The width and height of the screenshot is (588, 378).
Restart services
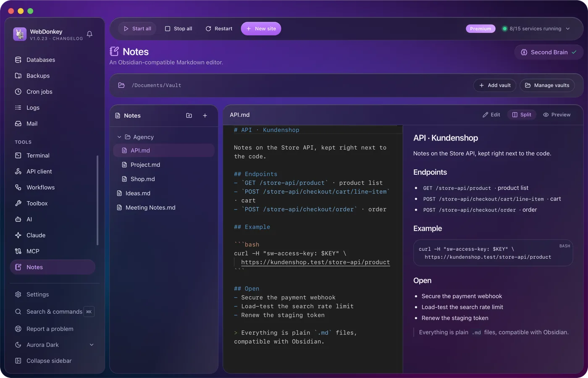coord(219,29)
